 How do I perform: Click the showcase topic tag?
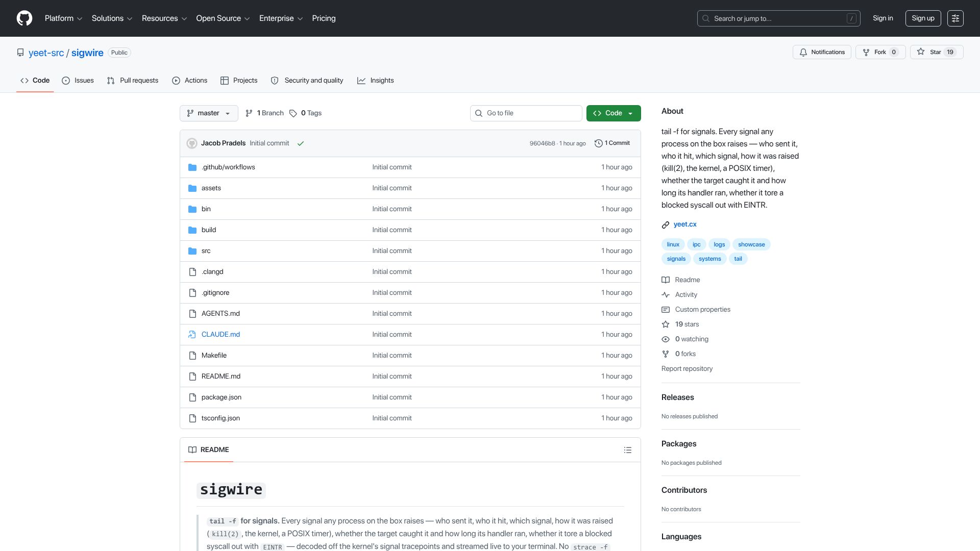(751, 245)
